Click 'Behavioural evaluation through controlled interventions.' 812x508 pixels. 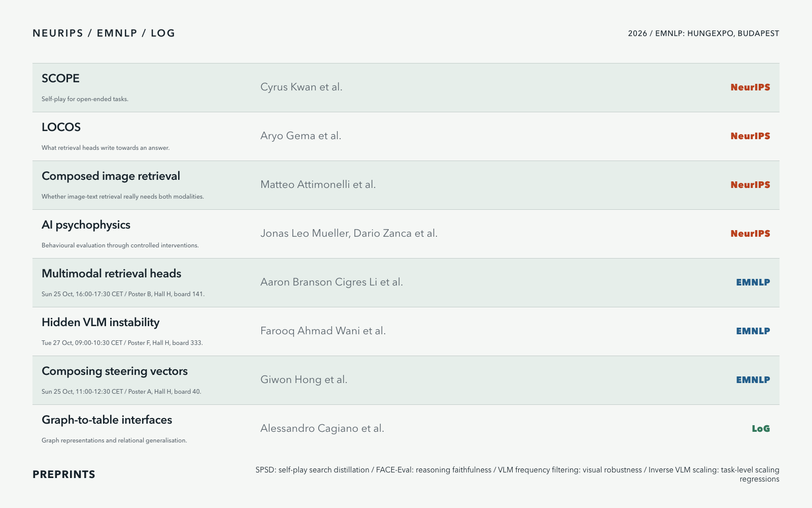click(120, 245)
